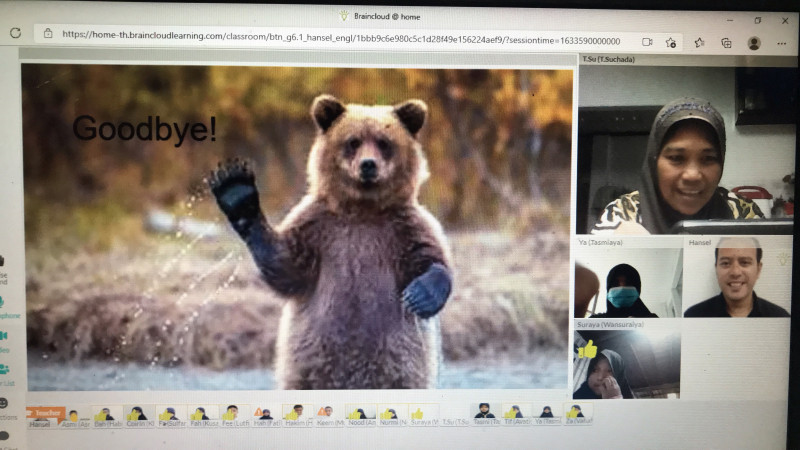
Task: Click the camera permission icon in address bar
Action: pos(647,42)
